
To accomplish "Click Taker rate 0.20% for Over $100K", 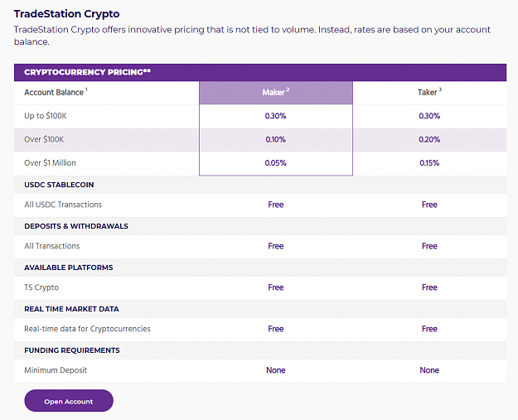I will coord(429,139).
